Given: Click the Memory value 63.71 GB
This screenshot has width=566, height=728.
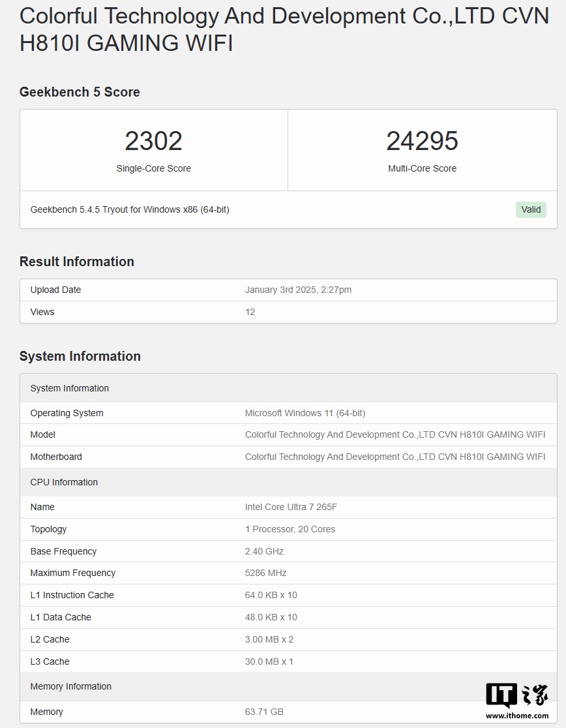Looking at the screenshot, I should [264, 712].
